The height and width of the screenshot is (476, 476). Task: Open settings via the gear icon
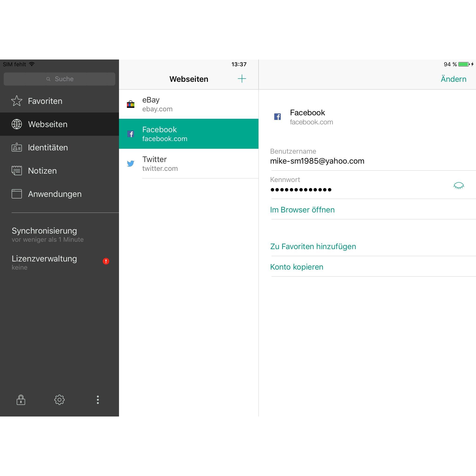pyautogui.click(x=59, y=400)
